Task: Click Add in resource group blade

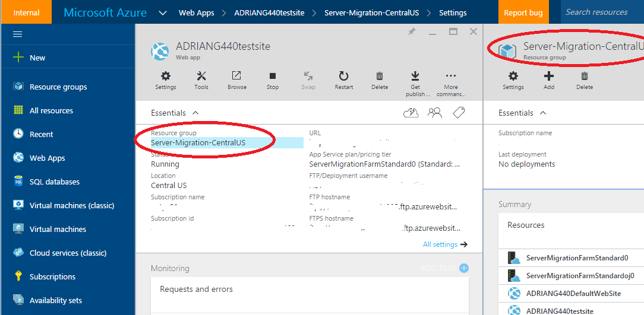Action: (x=549, y=81)
